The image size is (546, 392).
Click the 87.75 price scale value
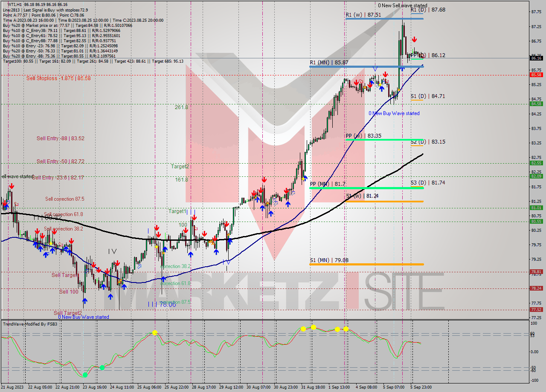tap(536, 12)
